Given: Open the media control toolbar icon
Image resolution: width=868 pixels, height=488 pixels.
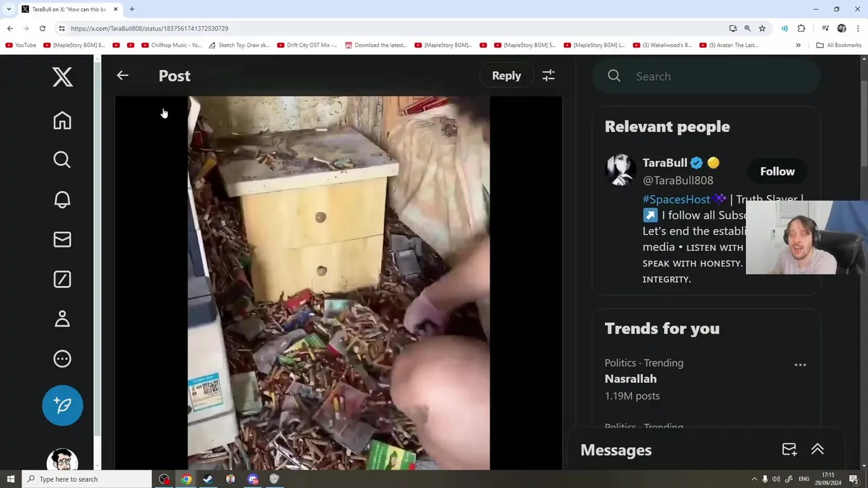Looking at the screenshot, I should (x=825, y=28).
